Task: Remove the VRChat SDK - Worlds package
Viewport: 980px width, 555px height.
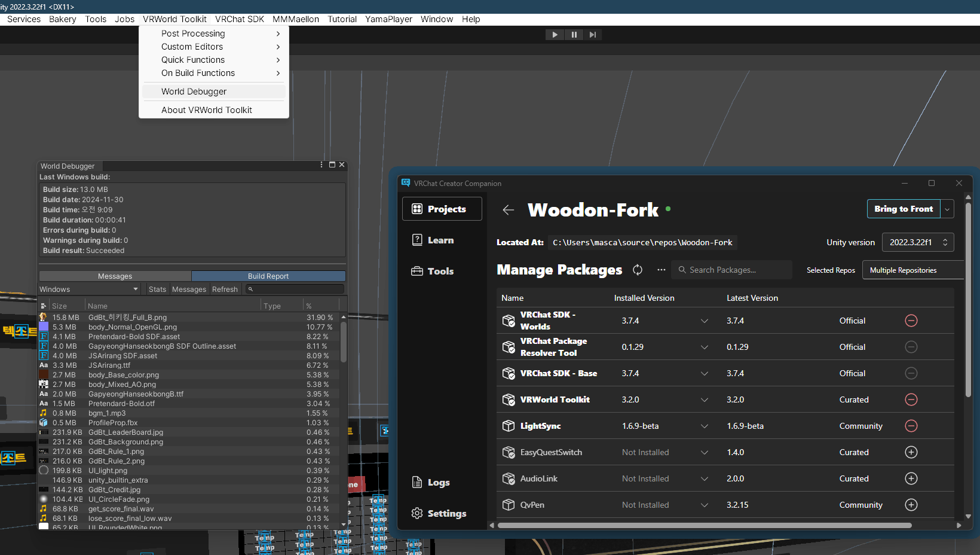Action: (911, 321)
